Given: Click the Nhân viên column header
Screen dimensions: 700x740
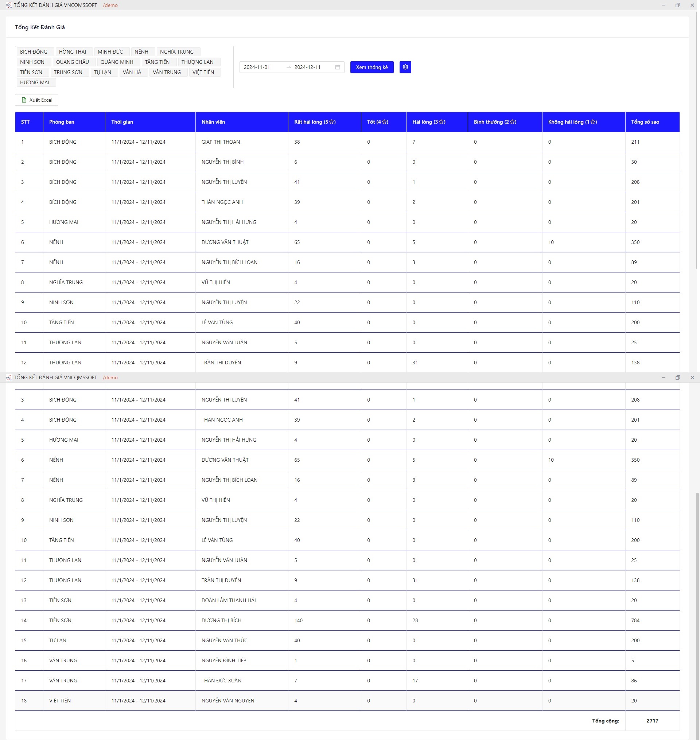Looking at the screenshot, I should pos(213,122).
